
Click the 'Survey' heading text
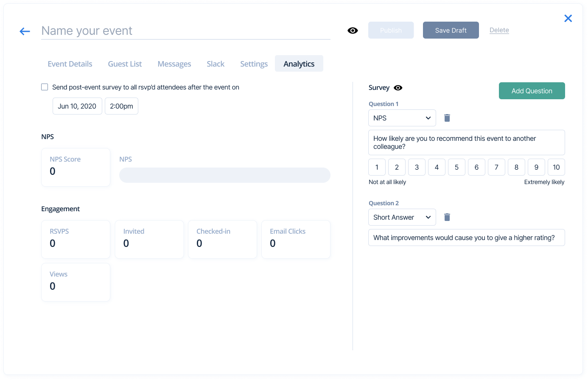pyautogui.click(x=379, y=88)
